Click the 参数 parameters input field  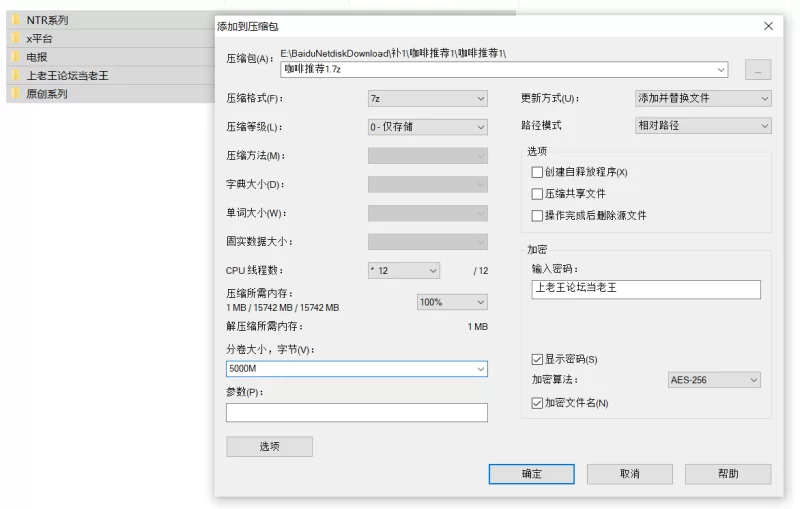(357, 413)
